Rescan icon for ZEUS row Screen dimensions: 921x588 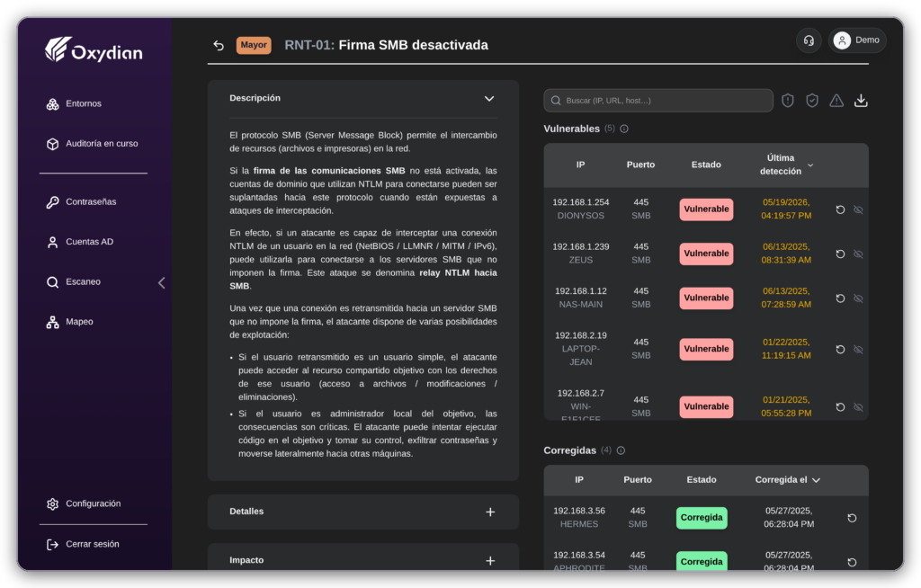(x=841, y=254)
